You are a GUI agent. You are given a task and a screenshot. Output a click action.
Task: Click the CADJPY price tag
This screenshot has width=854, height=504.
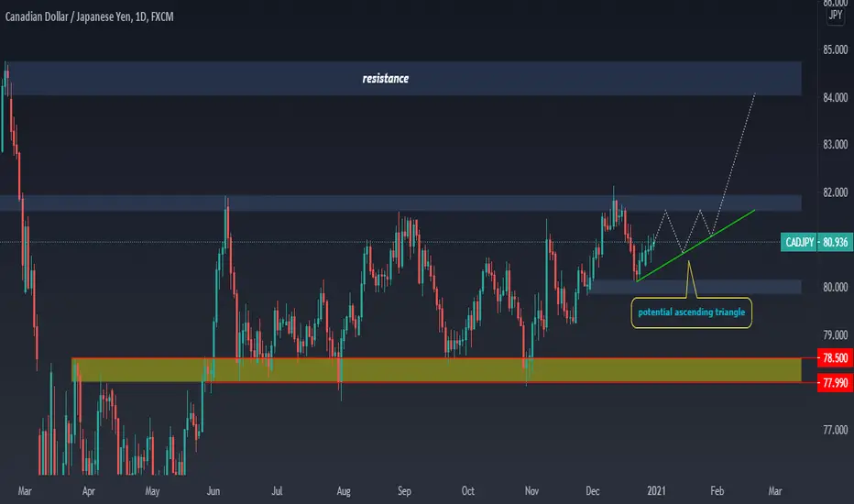pyautogui.click(x=799, y=242)
